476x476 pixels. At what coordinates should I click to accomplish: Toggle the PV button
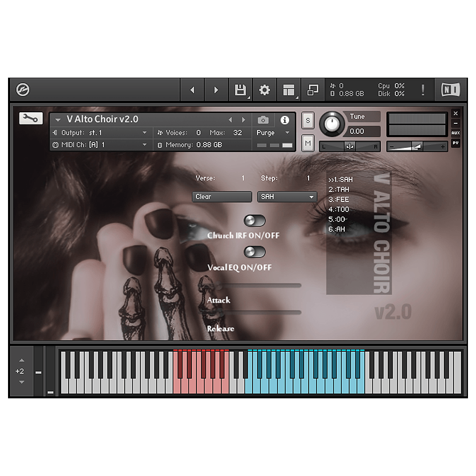pos(455,143)
